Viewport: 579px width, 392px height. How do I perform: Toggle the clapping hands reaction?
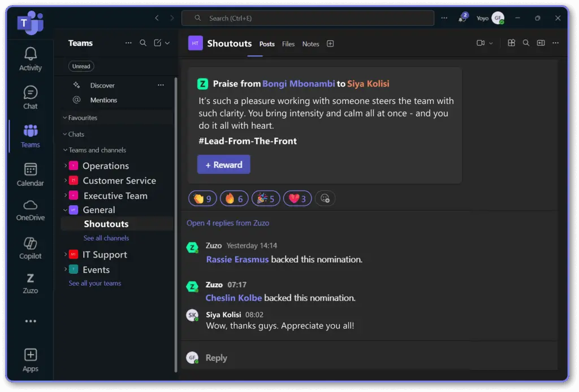pos(202,198)
